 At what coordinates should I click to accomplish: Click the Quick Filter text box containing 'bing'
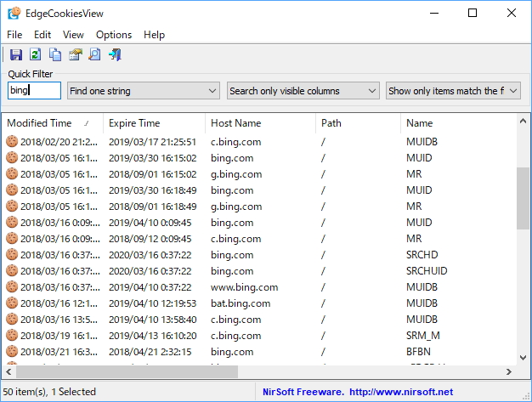[x=34, y=91]
